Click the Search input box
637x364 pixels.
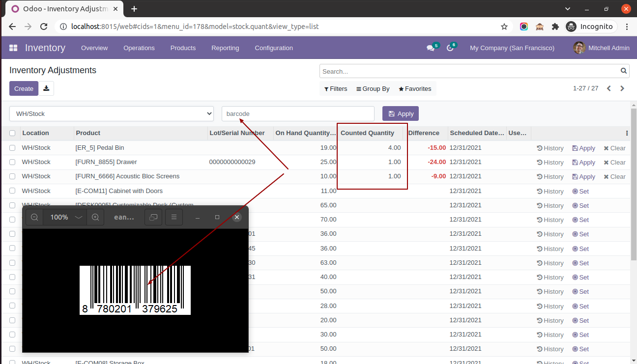[x=469, y=71]
